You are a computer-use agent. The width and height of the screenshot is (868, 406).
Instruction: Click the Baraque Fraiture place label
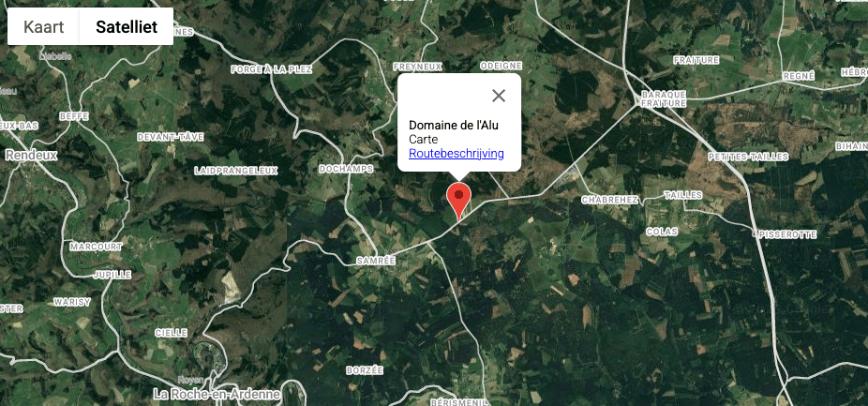(x=663, y=98)
